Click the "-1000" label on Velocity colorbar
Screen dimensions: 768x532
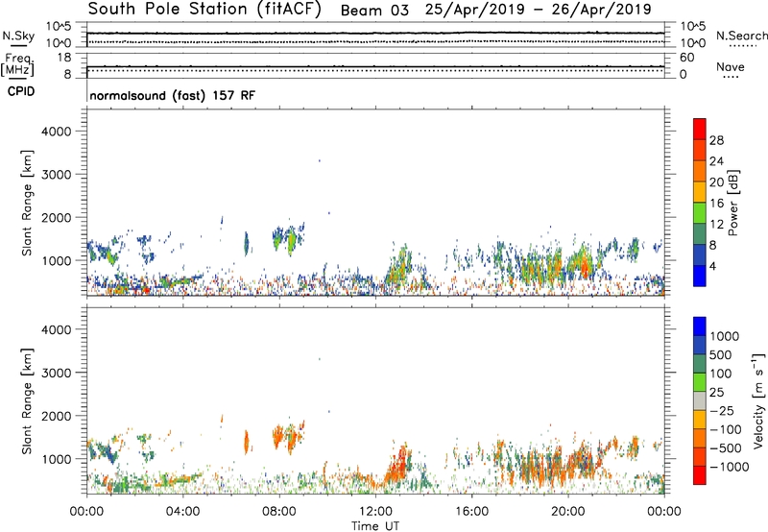(729, 467)
